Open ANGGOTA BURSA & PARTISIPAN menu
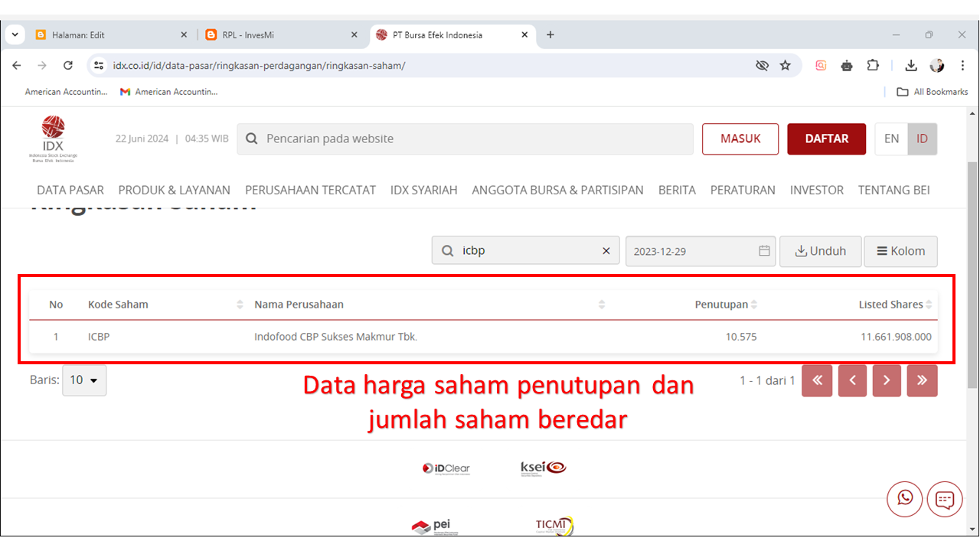The width and height of the screenshot is (980, 551). point(557,190)
